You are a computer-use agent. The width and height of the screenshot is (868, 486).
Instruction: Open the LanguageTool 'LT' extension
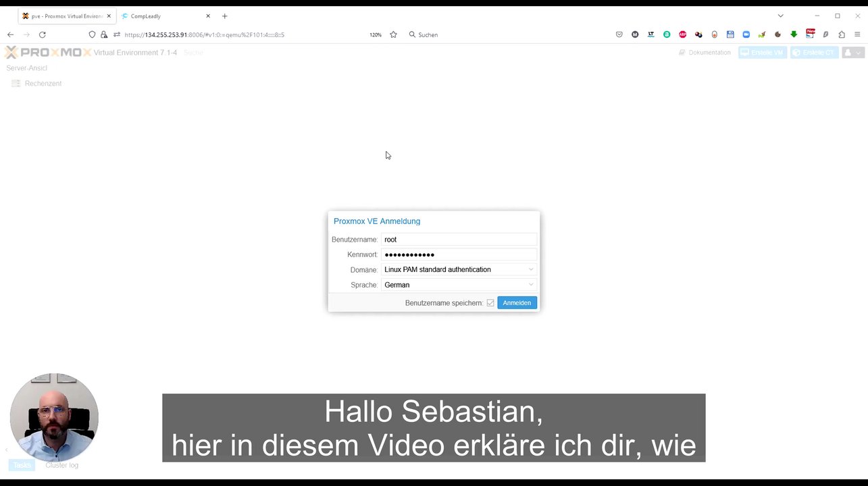pyautogui.click(x=651, y=34)
